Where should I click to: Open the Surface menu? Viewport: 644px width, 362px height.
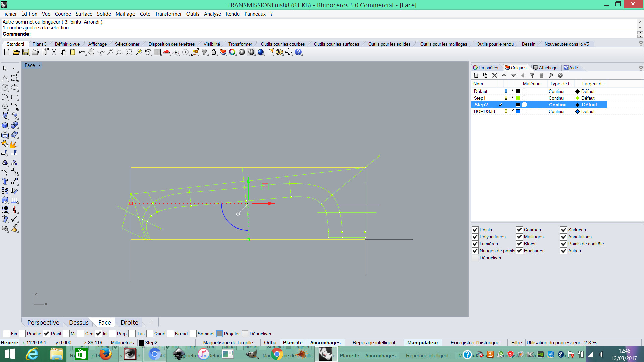pyautogui.click(x=84, y=14)
